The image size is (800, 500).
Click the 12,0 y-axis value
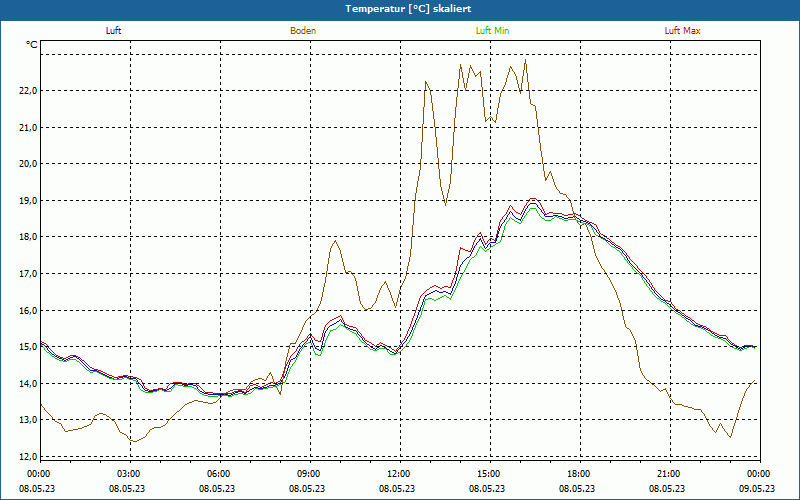pyautogui.click(x=29, y=456)
